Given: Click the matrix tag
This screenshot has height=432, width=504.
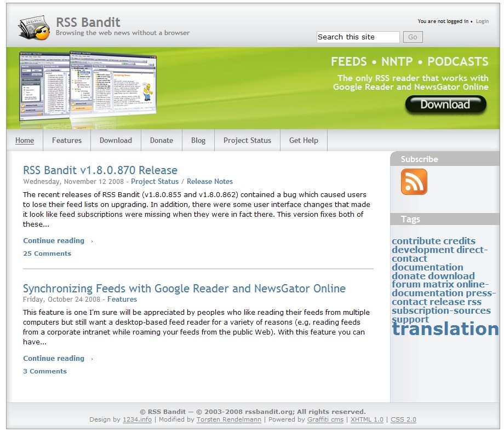Looking at the screenshot, I should coord(439,284).
